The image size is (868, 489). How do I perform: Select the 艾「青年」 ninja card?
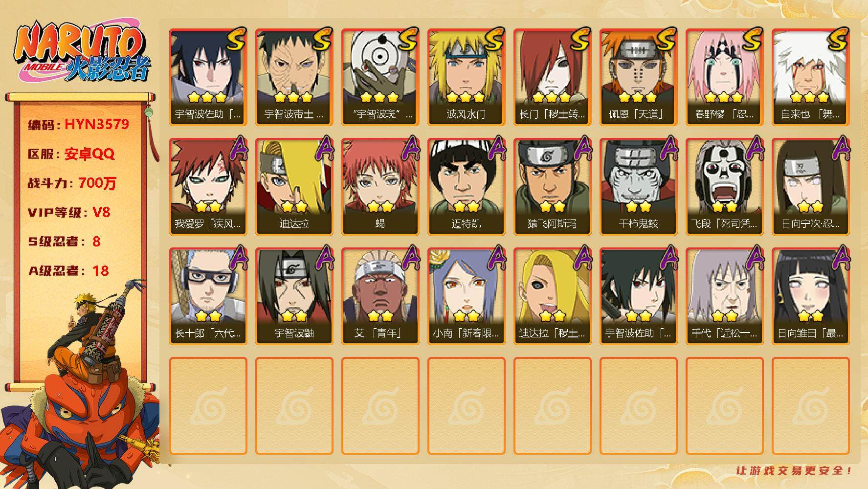pos(380,296)
